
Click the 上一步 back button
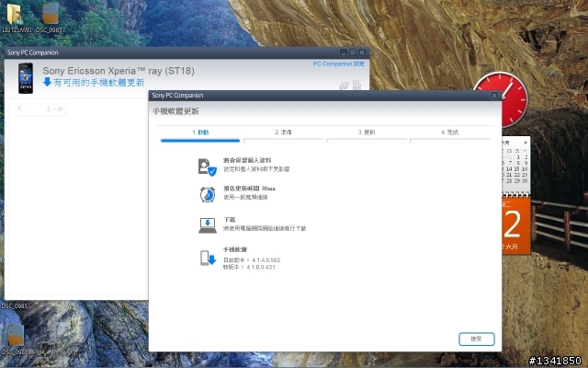[40, 109]
